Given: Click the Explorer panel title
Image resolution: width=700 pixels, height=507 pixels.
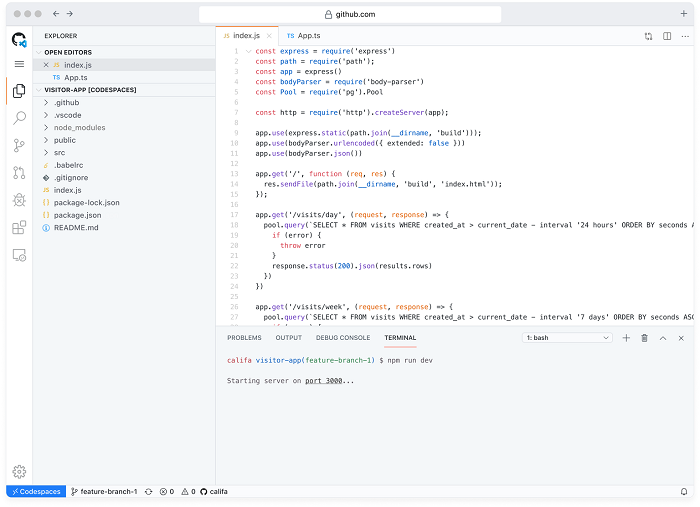Looking at the screenshot, I should pos(61,36).
